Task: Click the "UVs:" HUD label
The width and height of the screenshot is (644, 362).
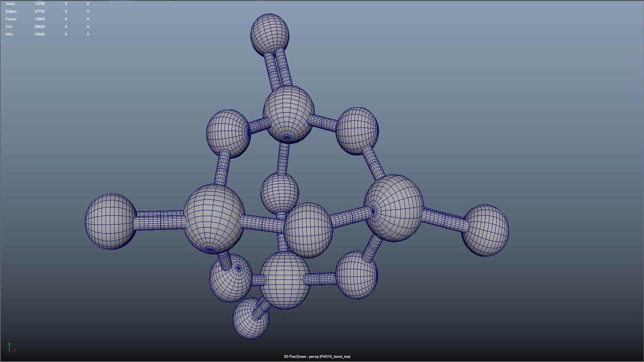Action: point(9,35)
